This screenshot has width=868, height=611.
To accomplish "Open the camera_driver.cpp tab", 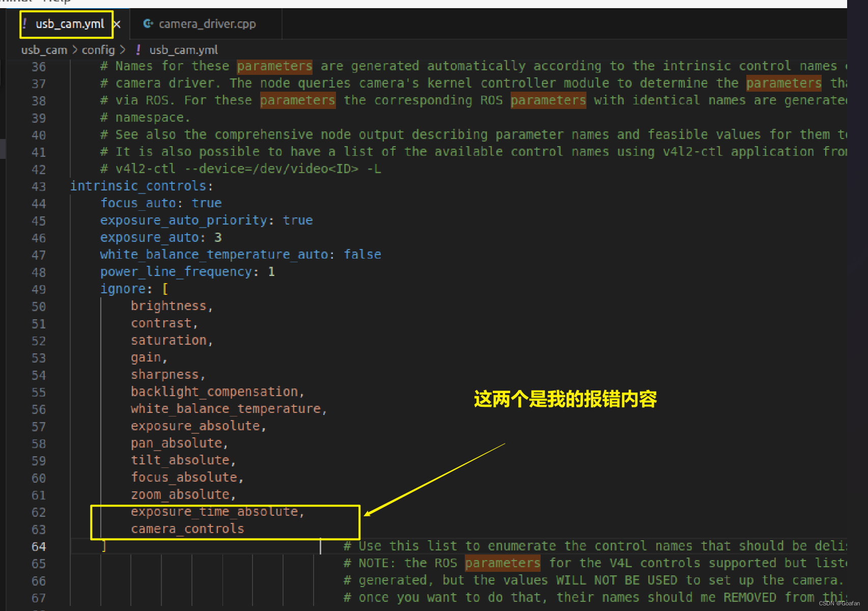I will pyautogui.click(x=207, y=24).
